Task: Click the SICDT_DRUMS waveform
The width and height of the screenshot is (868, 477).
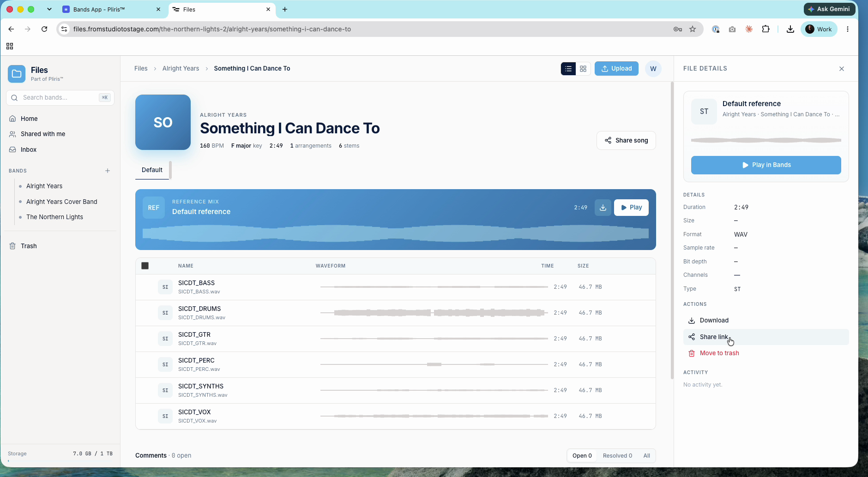Action: point(434,313)
